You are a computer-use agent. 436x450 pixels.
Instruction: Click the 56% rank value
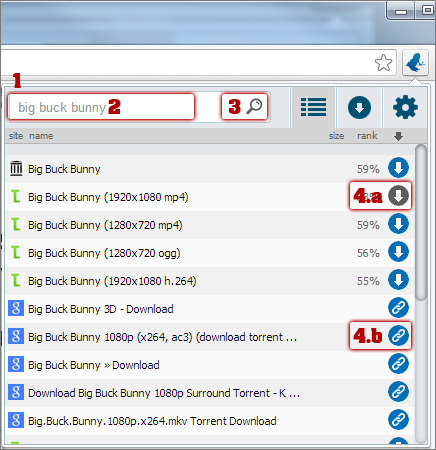368,253
